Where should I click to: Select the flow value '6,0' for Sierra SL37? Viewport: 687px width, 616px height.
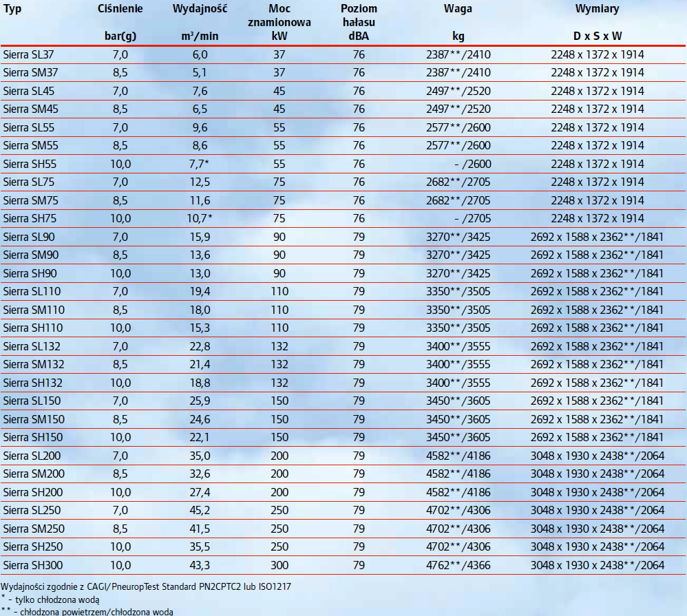click(x=200, y=55)
